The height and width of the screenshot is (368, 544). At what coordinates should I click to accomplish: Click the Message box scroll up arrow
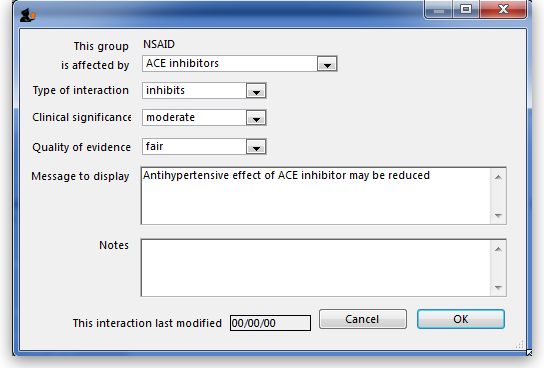499,177
